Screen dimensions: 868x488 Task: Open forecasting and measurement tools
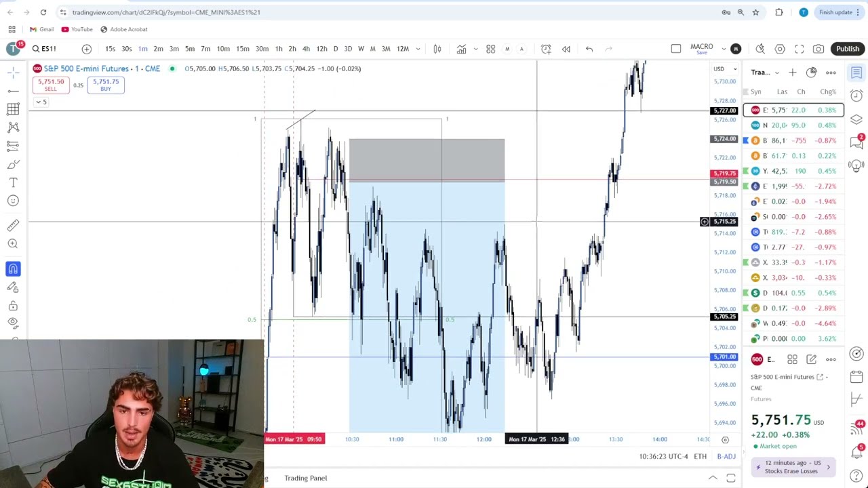13,145
